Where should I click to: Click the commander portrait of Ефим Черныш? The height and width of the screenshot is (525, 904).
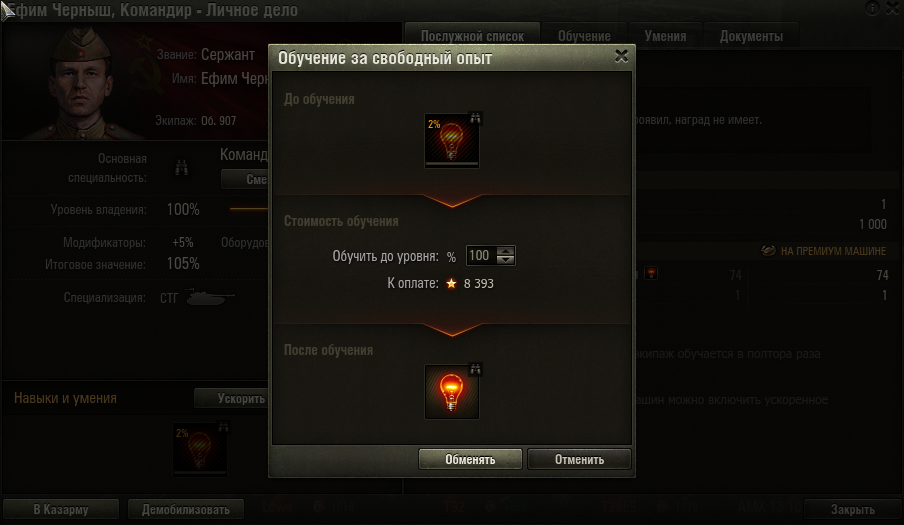coord(81,82)
